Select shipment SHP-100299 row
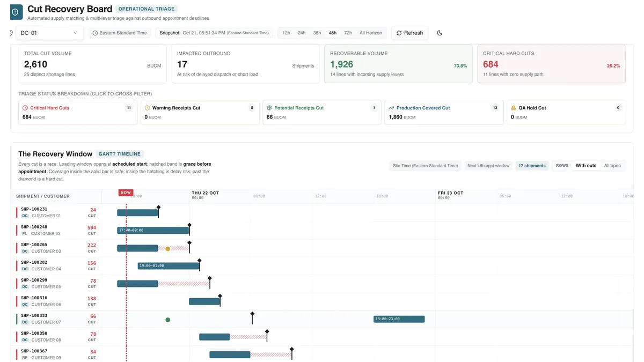This screenshot has width=644, height=362. (322, 283)
